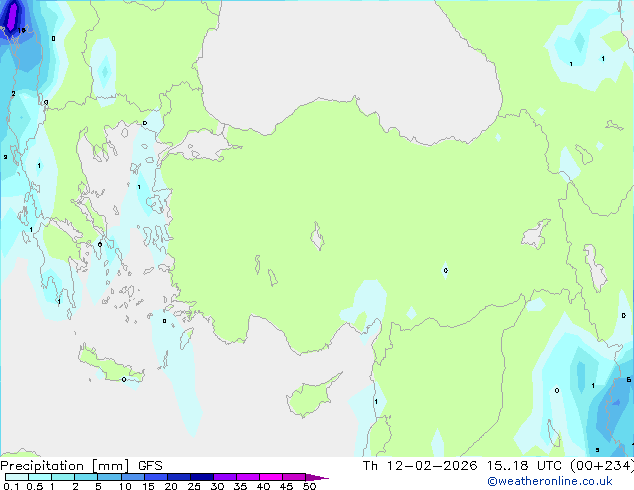Image resolution: width=634 pixels, height=490 pixels.
Task: Click the 'Precipitation [mm] GFS' title text
Action: [81, 466]
